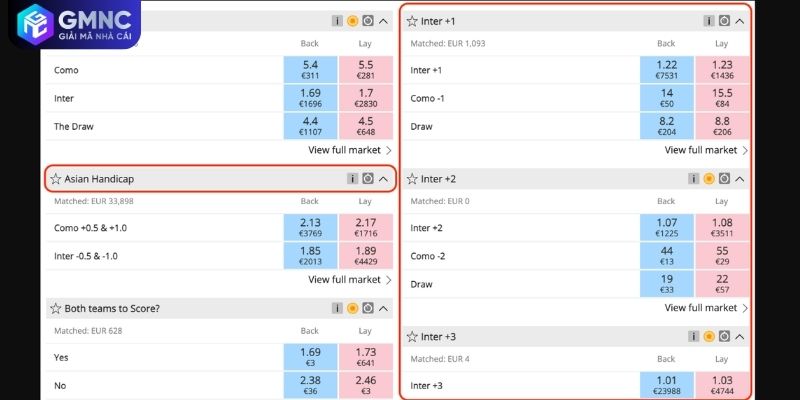800x400 pixels.
Task: Open info icon for Inter +1 market
Action: coord(709,20)
